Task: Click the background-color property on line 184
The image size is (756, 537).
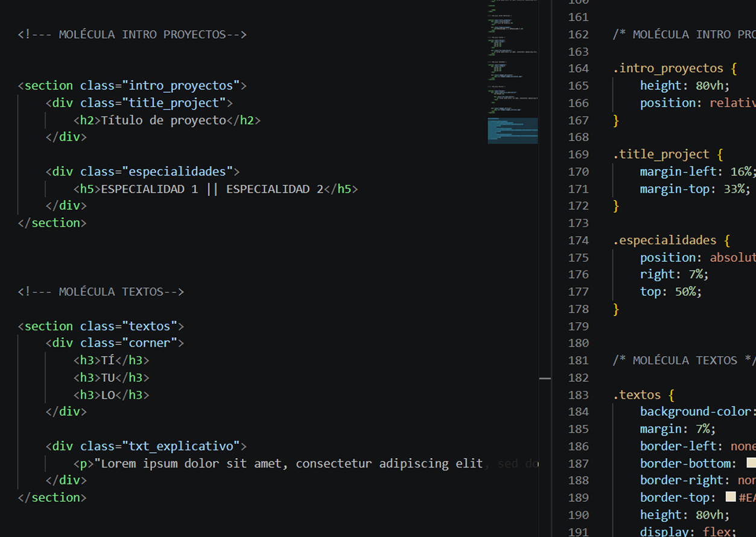Action: pos(696,411)
